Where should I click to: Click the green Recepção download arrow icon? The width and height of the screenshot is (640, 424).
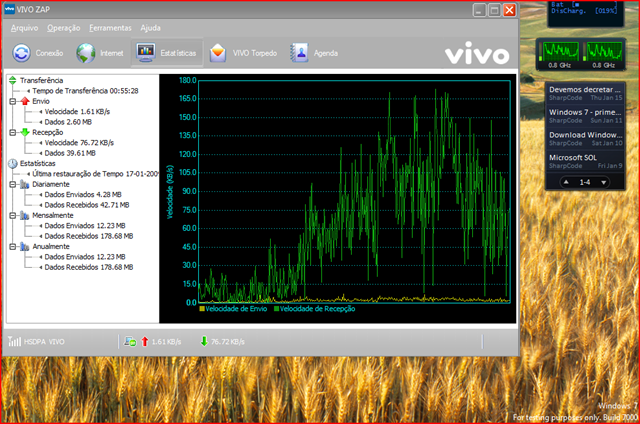25,132
